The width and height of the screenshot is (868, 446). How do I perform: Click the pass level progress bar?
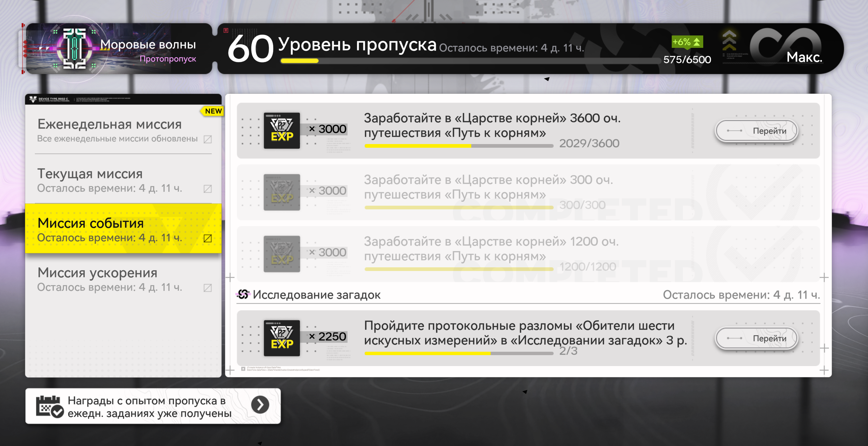[x=470, y=61]
